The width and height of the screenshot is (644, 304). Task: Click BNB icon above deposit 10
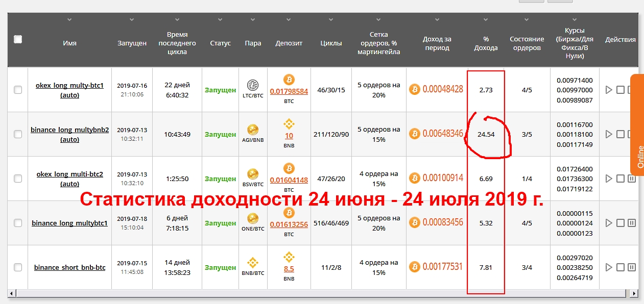[x=289, y=124]
